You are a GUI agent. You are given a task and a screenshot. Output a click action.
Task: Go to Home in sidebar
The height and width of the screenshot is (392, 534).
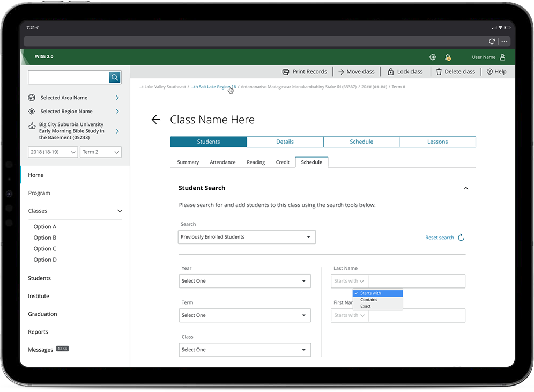click(x=36, y=175)
